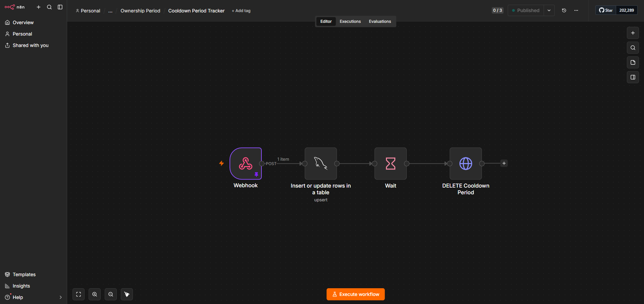Viewport: 644px width, 304px height.
Task: Click the Published button
Action: 526,10
